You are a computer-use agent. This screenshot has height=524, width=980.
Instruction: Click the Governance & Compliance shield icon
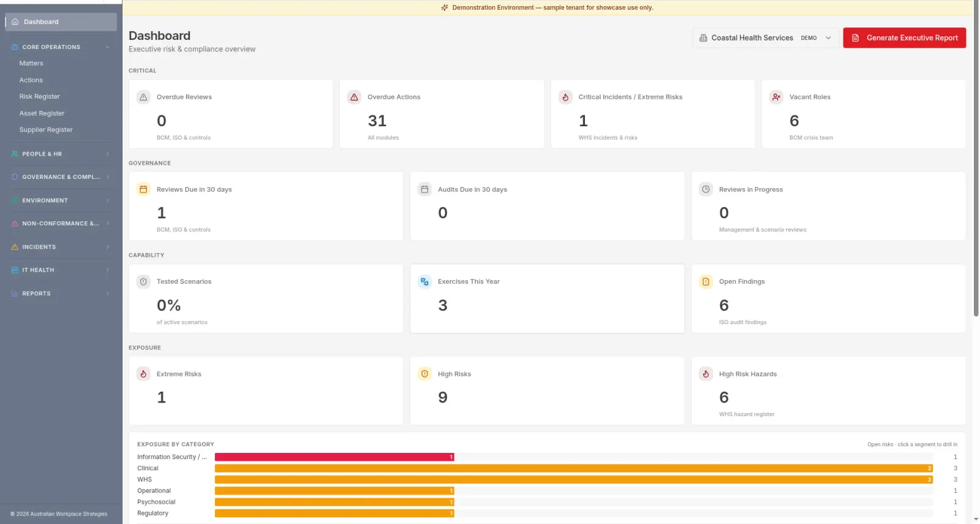point(15,177)
